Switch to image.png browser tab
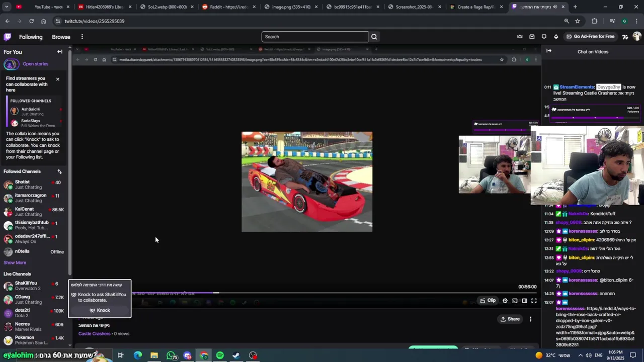The width and height of the screenshot is (644, 362). [x=292, y=7]
